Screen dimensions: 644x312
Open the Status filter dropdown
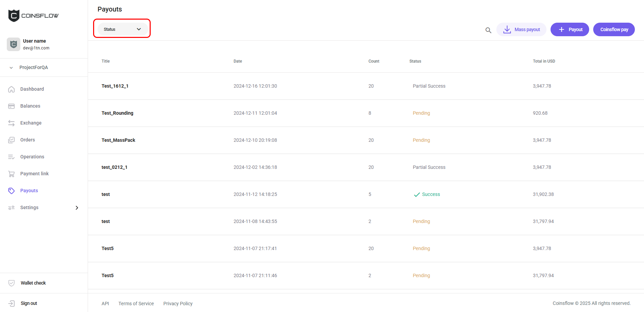tap(122, 29)
